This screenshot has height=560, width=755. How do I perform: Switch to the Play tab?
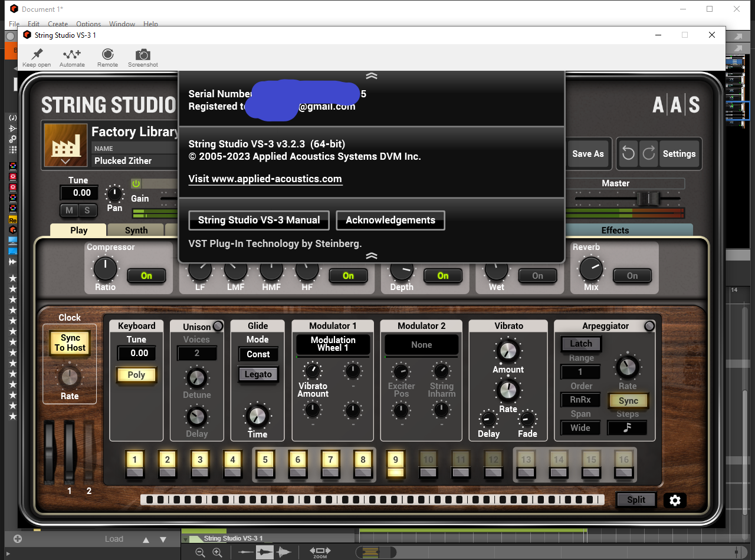[78, 230]
